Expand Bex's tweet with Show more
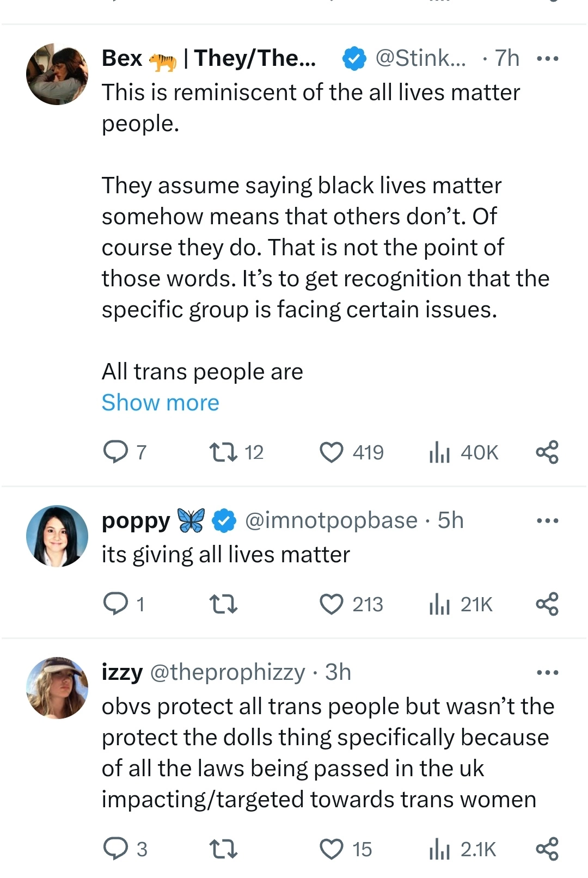This screenshot has width=588, height=878. coord(161,403)
